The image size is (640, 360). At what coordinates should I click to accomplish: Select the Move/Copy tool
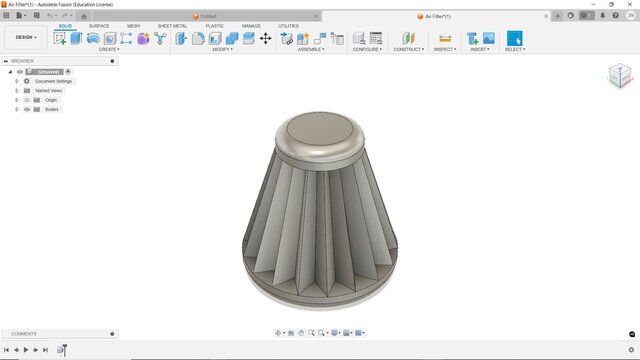coord(266,39)
